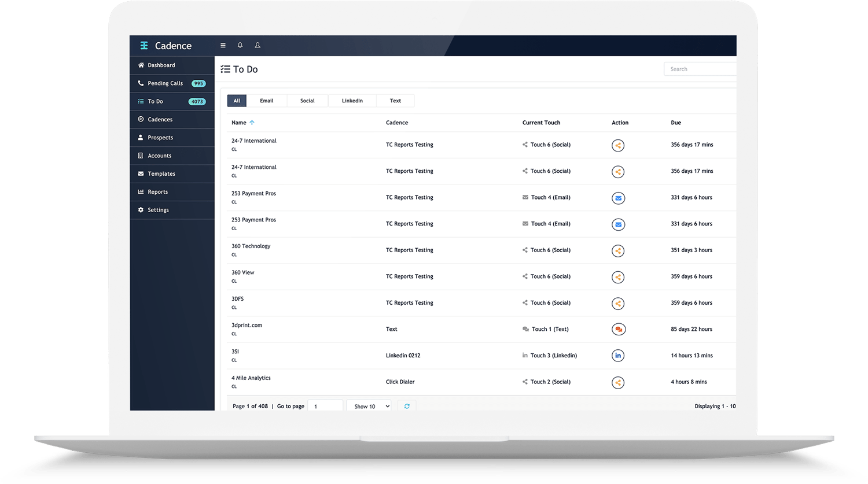Click the Current Touch column header
The image size is (868, 484).
coord(541,123)
